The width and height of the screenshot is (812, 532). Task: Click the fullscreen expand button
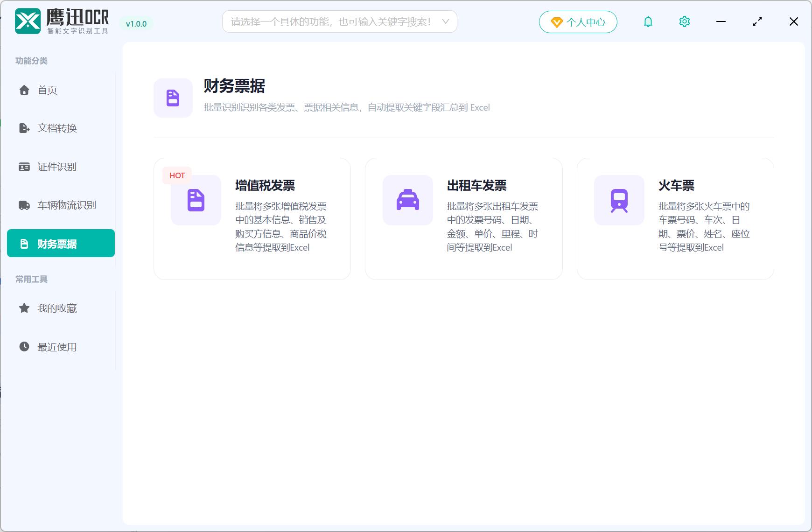coord(757,21)
